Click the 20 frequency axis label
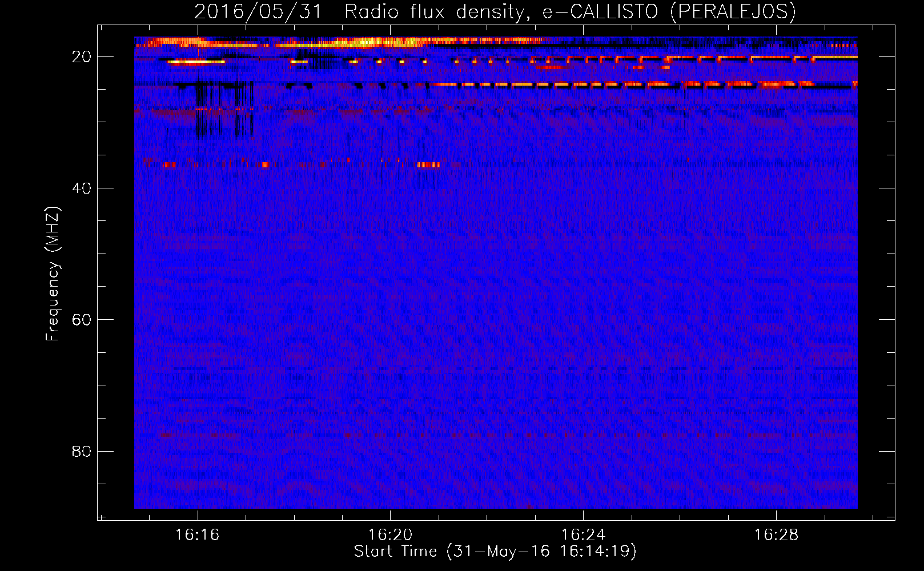This screenshot has width=924, height=571. (82, 57)
